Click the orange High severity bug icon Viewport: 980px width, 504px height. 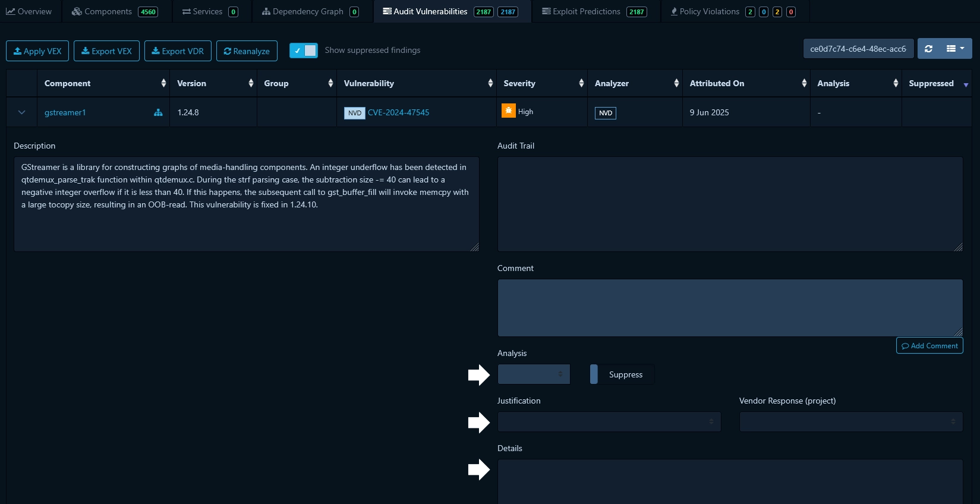point(508,111)
